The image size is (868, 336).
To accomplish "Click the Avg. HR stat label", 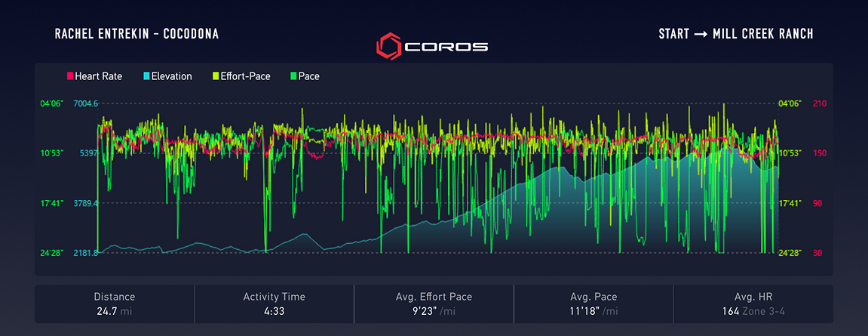I will click(753, 297).
